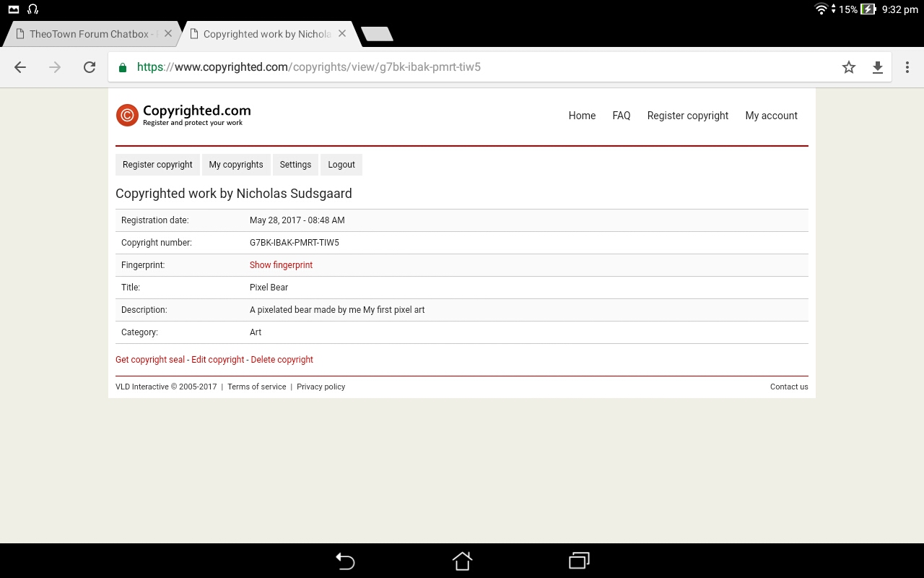Screen dimensions: 924x578
Task: Tap the Android home button
Action: [x=462, y=561]
